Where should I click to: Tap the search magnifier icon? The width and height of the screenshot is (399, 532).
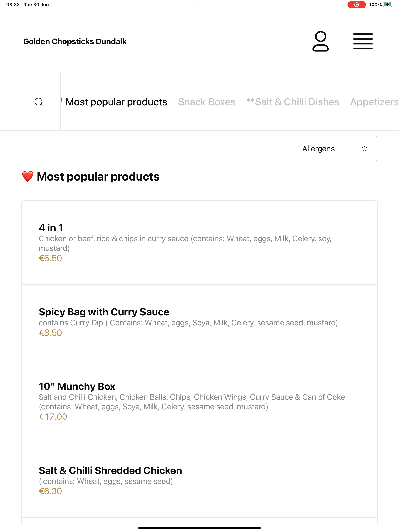pos(39,102)
